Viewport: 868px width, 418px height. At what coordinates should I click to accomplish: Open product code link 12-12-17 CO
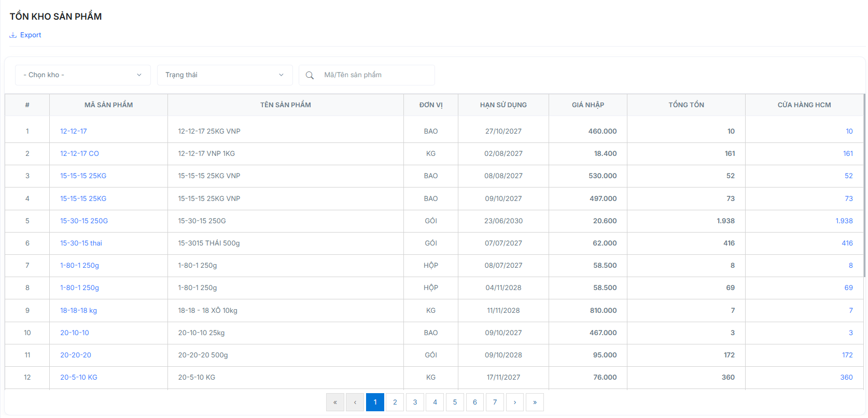point(79,153)
